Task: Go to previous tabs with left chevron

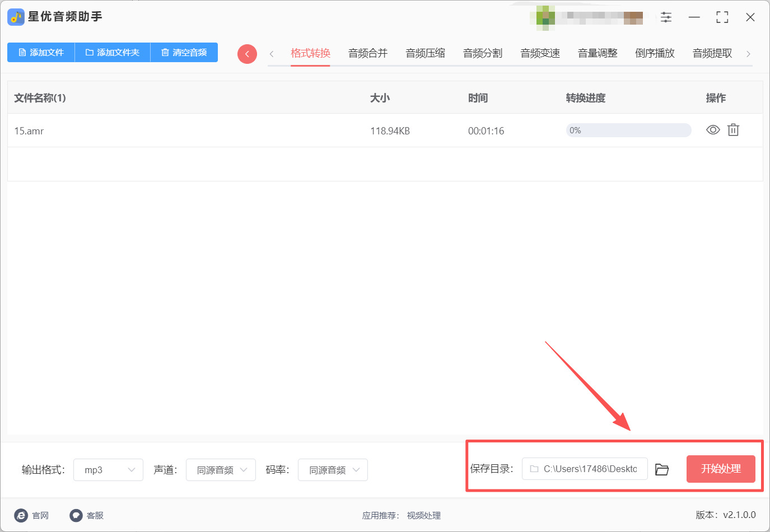Action: point(272,54)
